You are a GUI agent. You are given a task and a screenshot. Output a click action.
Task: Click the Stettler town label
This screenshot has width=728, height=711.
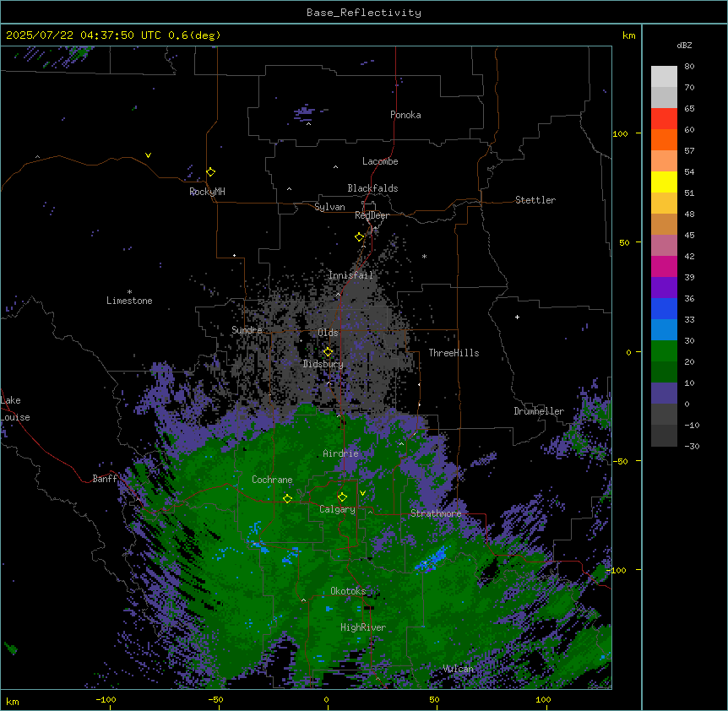pyautogui.click(x=535, y=200)
